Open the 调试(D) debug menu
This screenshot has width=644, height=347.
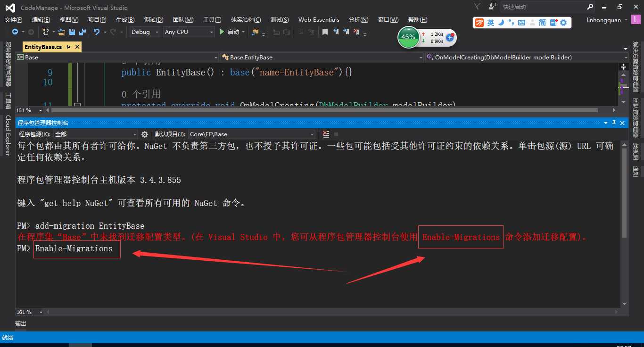pos(154,20)
